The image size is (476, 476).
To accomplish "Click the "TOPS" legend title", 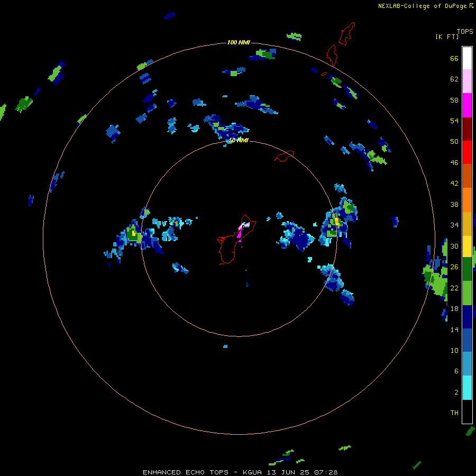I will click(465, 32).
